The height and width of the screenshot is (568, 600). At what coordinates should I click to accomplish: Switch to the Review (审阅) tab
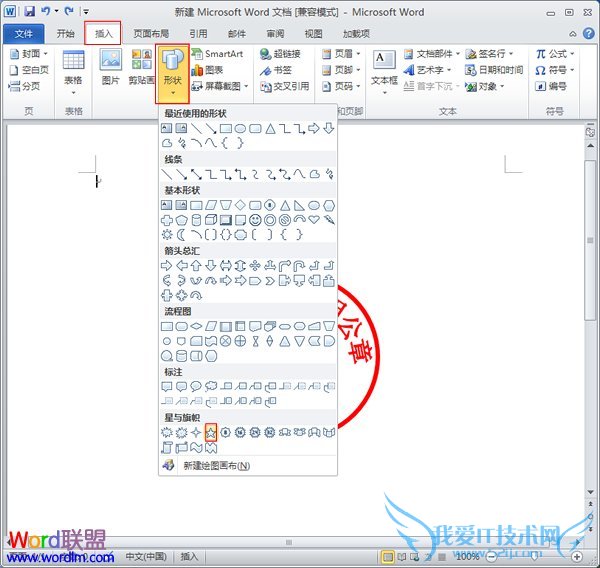pyautogui.click(x=276, y=34)
